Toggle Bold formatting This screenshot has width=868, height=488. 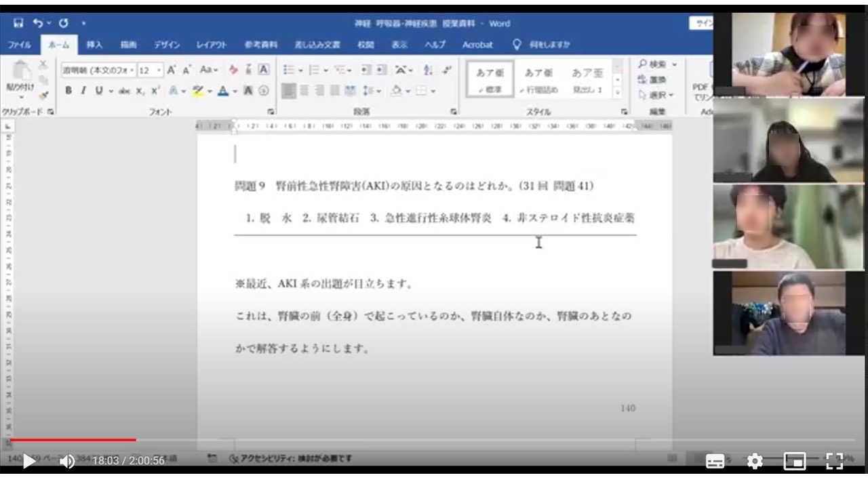[68, 91]
